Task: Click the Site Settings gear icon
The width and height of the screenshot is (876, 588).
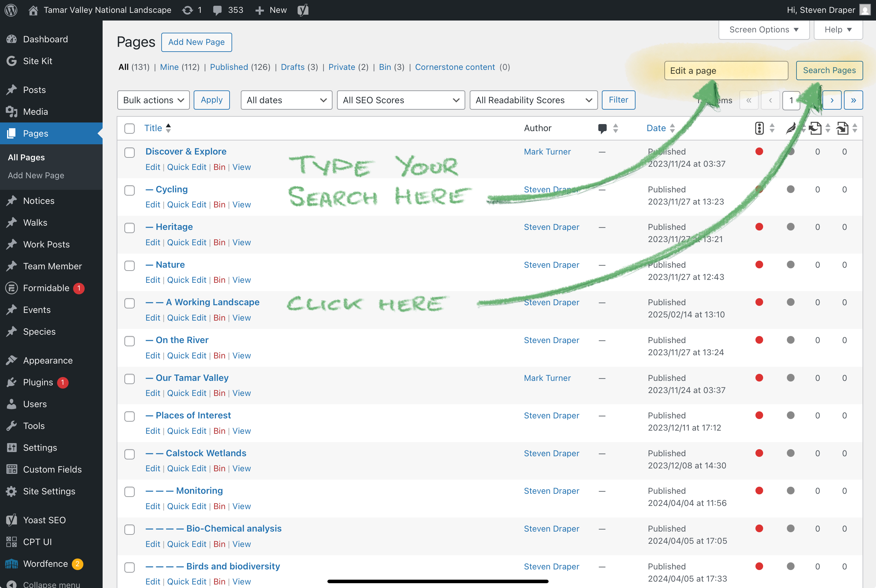Action: 12,491
